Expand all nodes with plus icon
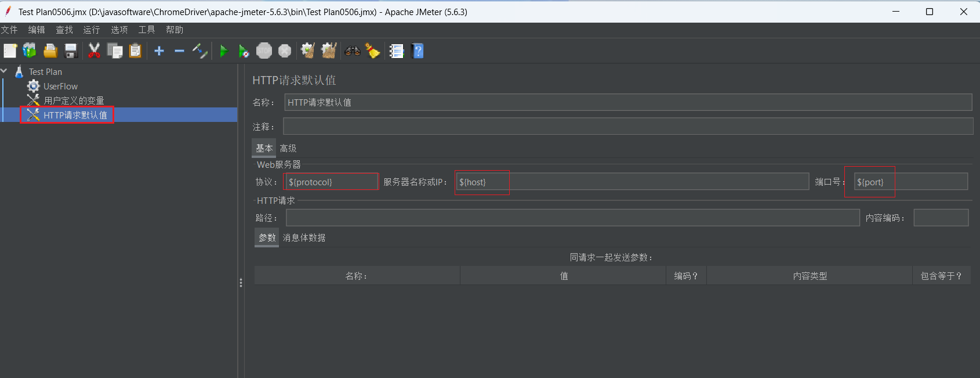 coord(159,51)
